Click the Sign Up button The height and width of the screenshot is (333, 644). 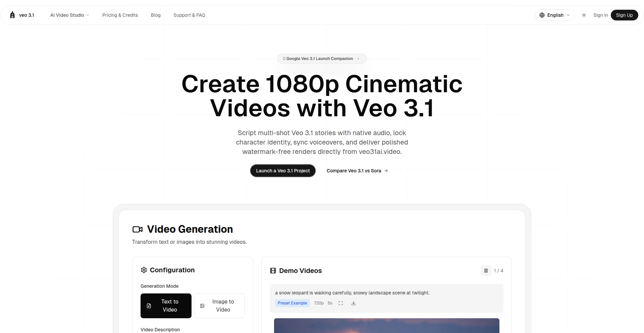(x=624, y=15)
